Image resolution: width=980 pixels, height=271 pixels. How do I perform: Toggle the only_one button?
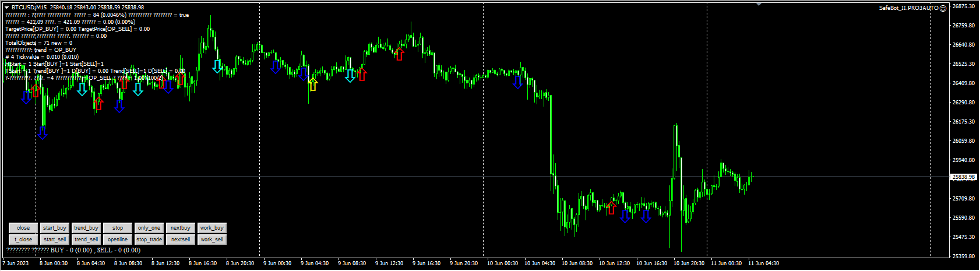click(x=149, y=228)
